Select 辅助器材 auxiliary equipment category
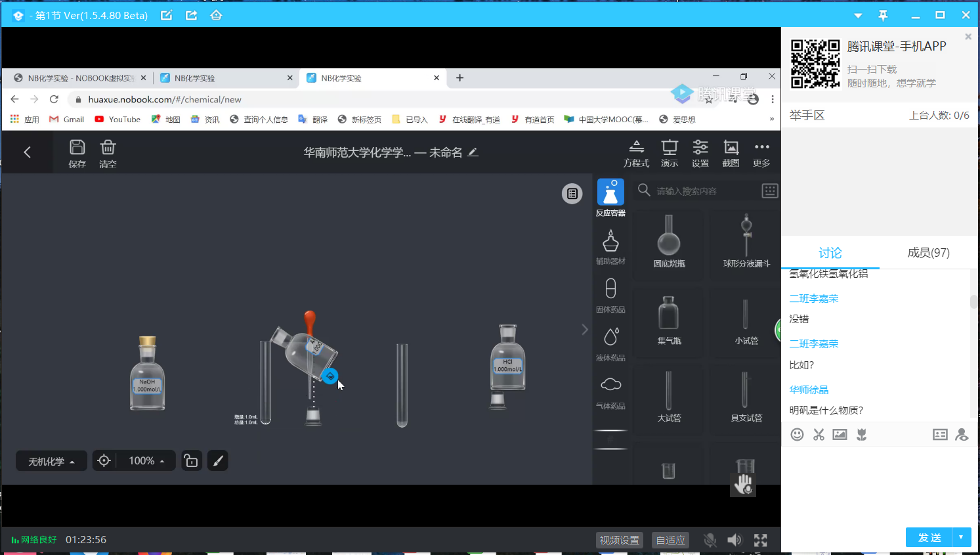Screen dimensions: 980x555 [x=610, y=247]
